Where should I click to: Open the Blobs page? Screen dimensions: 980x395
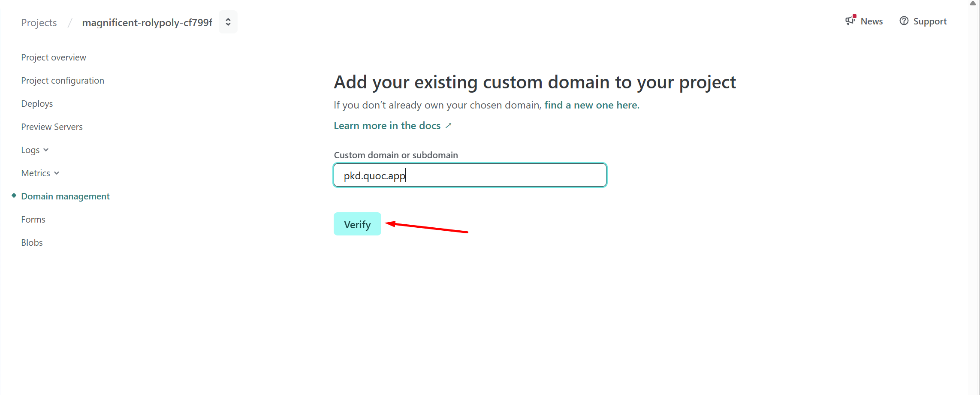point(32,243)
